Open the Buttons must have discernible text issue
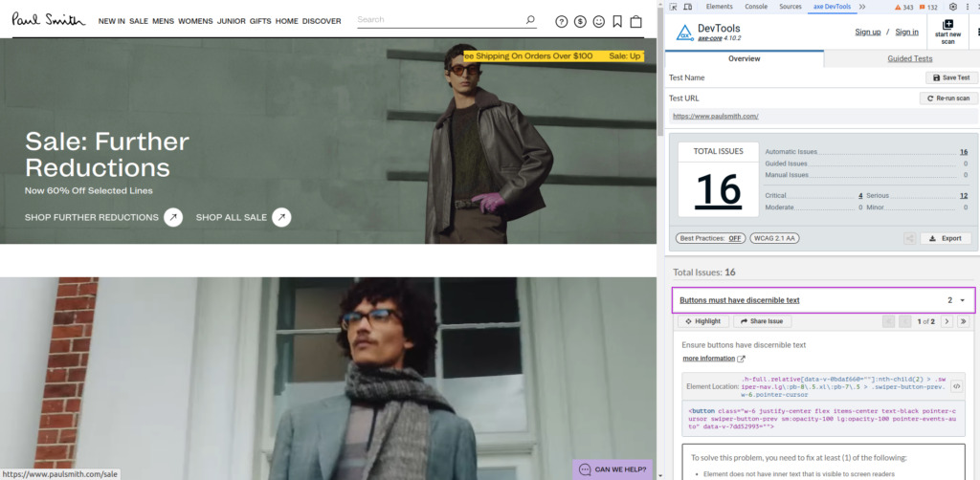980x480 pixels. pyautogui.click(x=740, y=301)
